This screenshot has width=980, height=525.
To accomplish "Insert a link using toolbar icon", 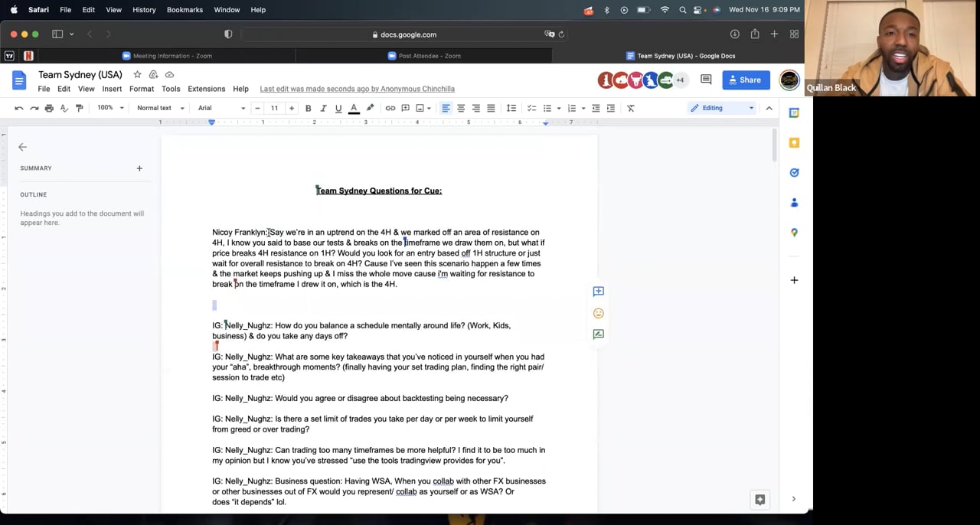I will point(390,108).
